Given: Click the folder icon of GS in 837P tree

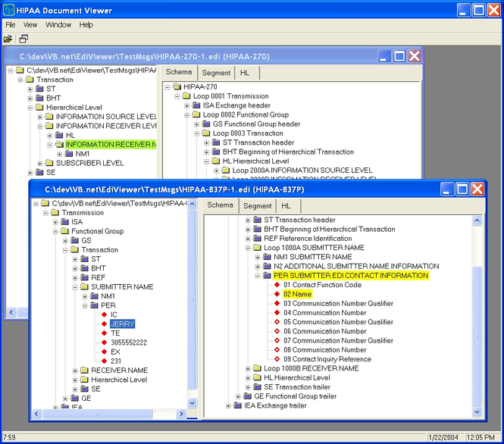Looking at the screenshot, I should [75, 240].
